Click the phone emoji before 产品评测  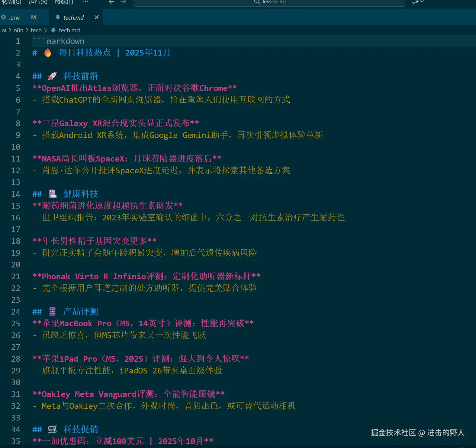click(53, 312)
